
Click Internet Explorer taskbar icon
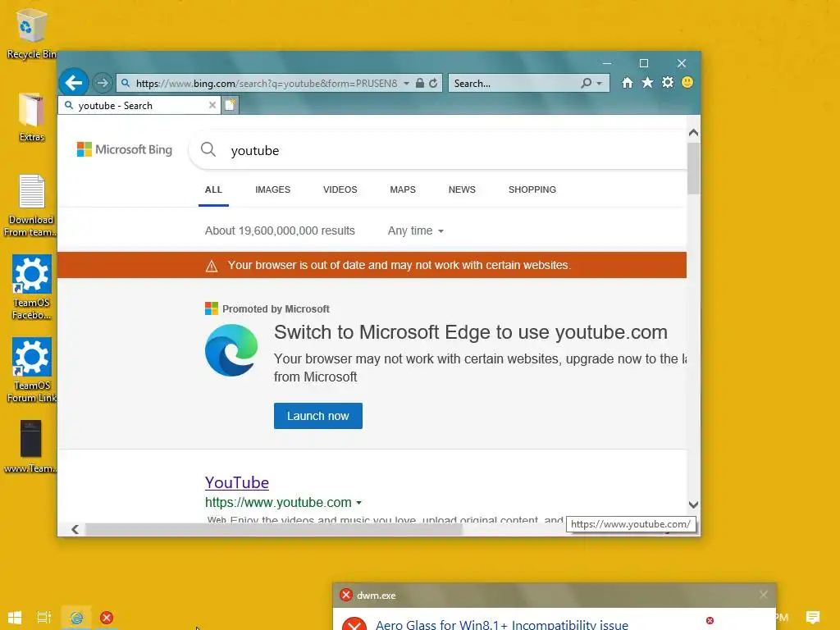(76, 617)
